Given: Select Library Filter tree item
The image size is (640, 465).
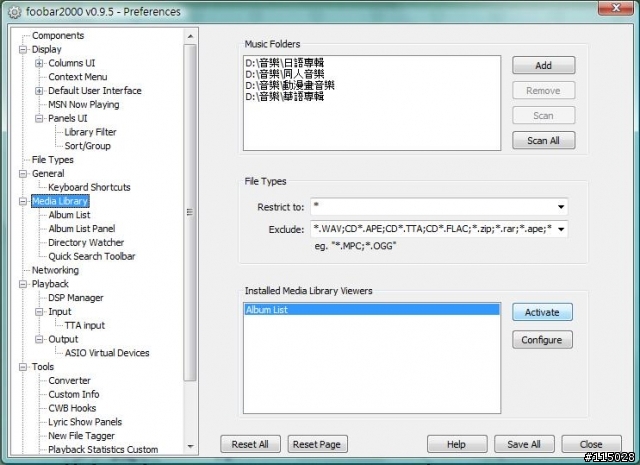Looking at the screenshot, I should [x=90, y=132].
